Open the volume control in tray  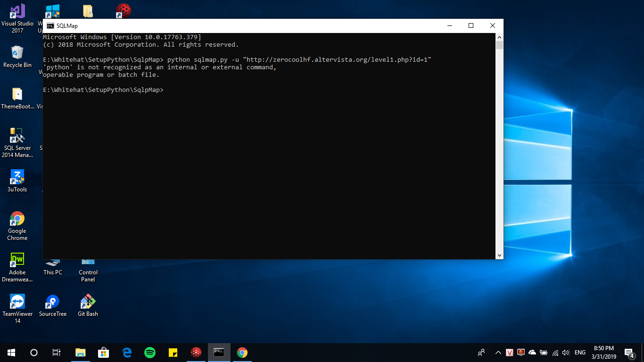pyautogui.click(x=566, y=353)
